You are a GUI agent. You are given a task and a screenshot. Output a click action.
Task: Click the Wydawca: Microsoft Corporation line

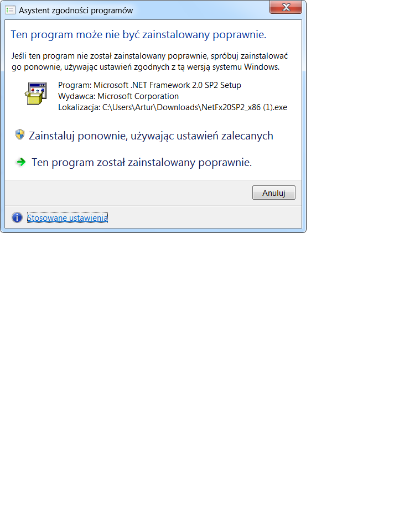[118, 96]
